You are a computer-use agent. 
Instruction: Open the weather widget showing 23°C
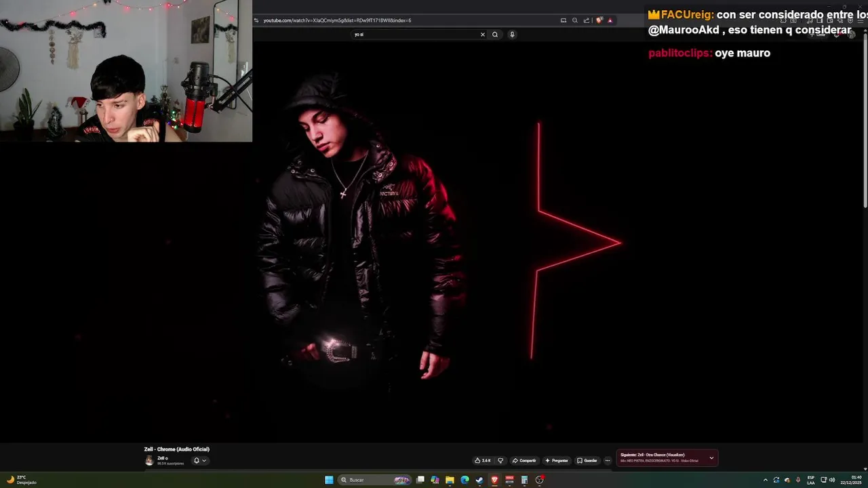20,480
